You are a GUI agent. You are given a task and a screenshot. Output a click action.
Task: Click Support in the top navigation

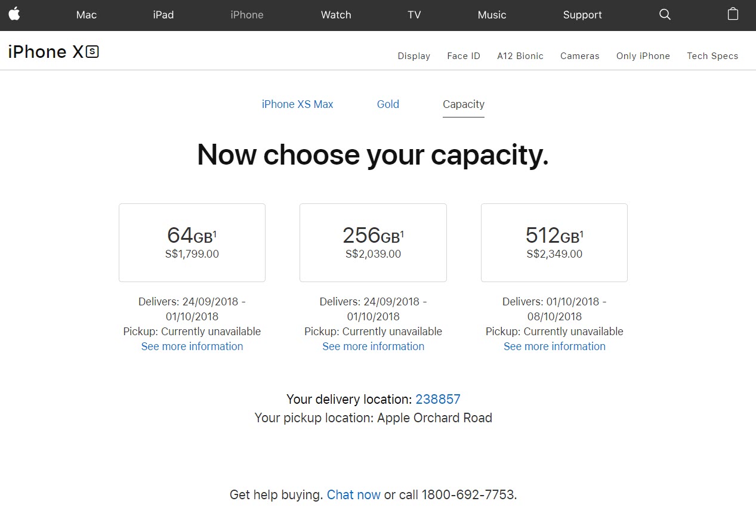pyautogui.click(x=582, y=15)
